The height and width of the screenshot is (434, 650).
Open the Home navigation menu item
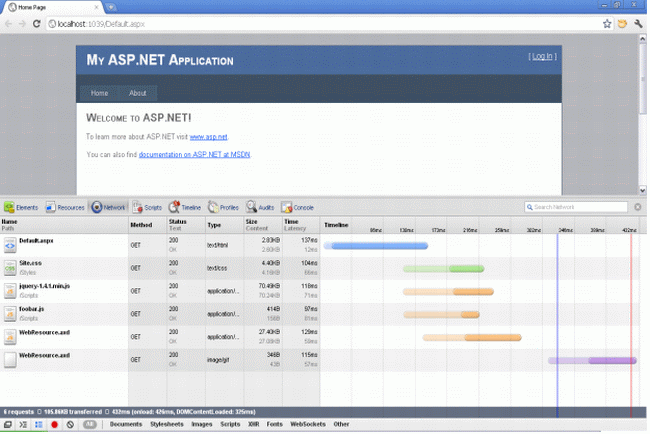(x=99, y=93)
